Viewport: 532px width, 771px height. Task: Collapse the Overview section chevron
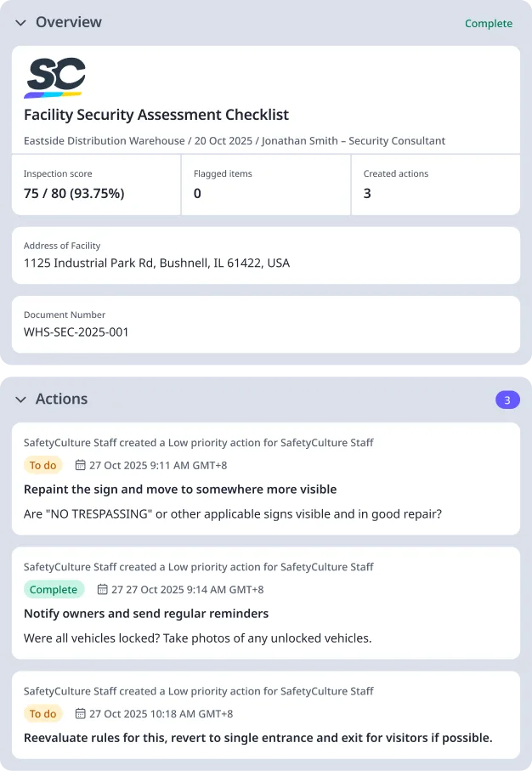pos(20,22)
